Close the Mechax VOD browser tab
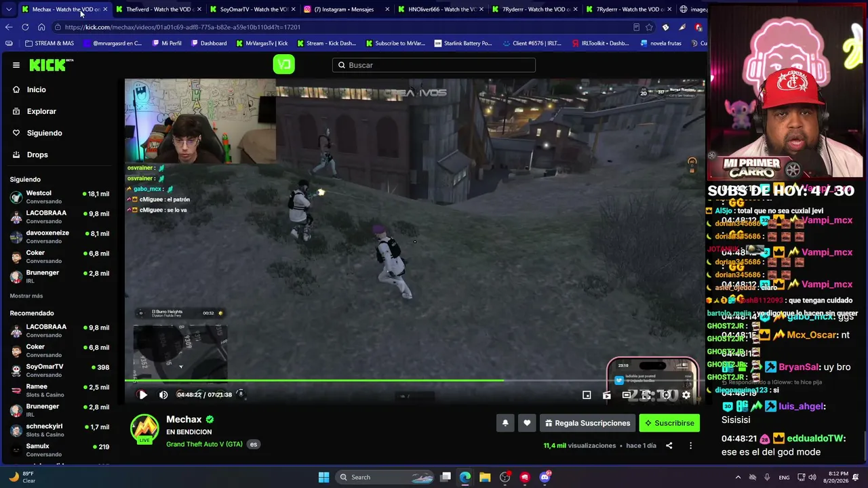Screen dimensions: 868x488 coord(105,9)
